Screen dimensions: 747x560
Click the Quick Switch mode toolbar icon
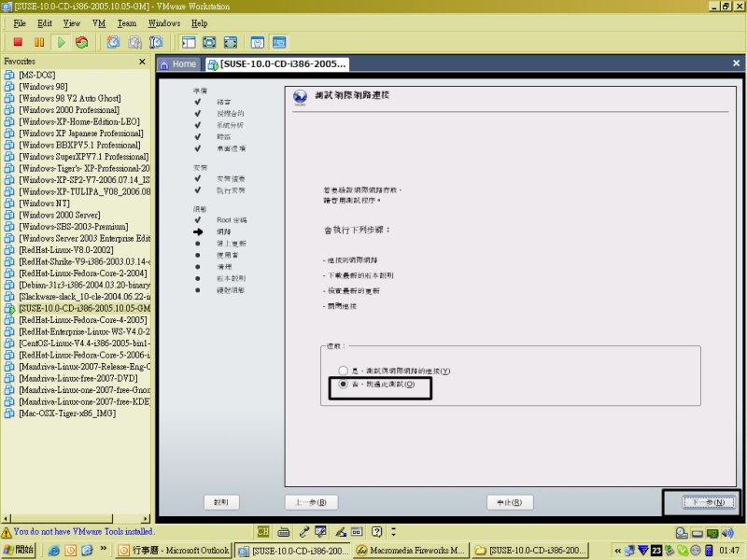pos(209,42)
